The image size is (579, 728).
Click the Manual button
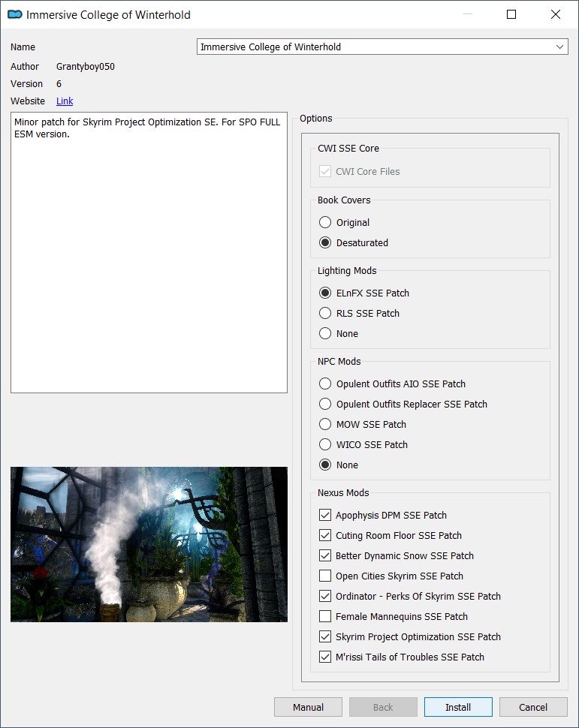(x=308, y=707)
